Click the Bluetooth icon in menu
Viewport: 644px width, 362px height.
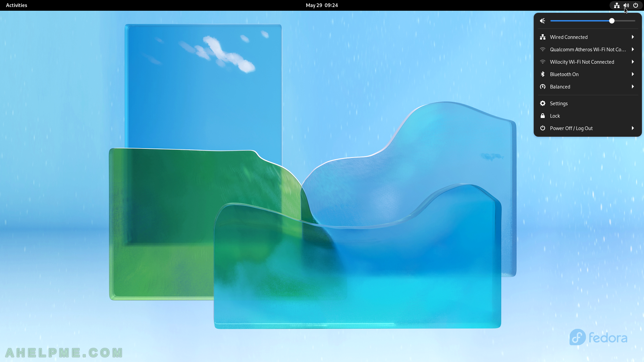542,74
